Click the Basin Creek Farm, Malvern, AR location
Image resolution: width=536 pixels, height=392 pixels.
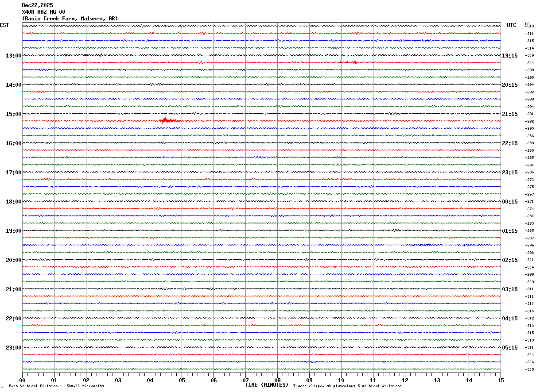[x=70, y=19]
